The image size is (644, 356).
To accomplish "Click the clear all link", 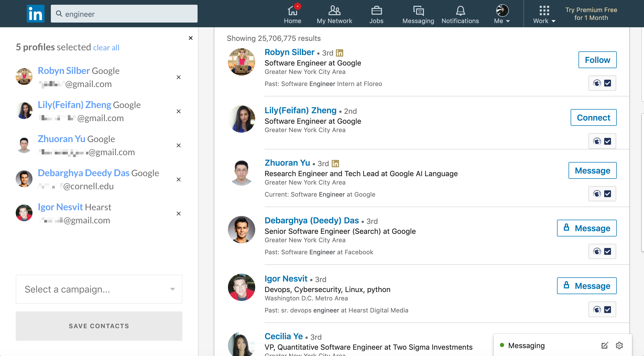I will pos(106,48).
